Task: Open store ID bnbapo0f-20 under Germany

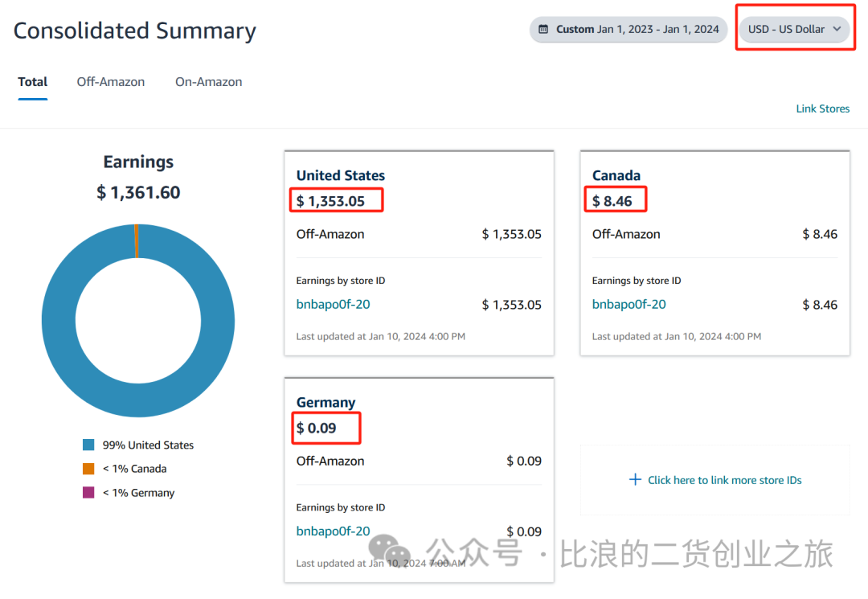Action: [x=333, y=531]
